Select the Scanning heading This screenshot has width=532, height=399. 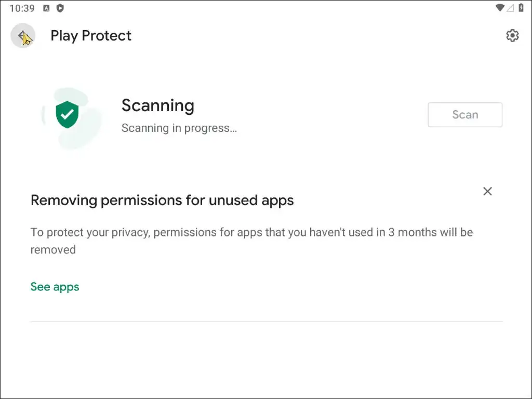(157, 105)
